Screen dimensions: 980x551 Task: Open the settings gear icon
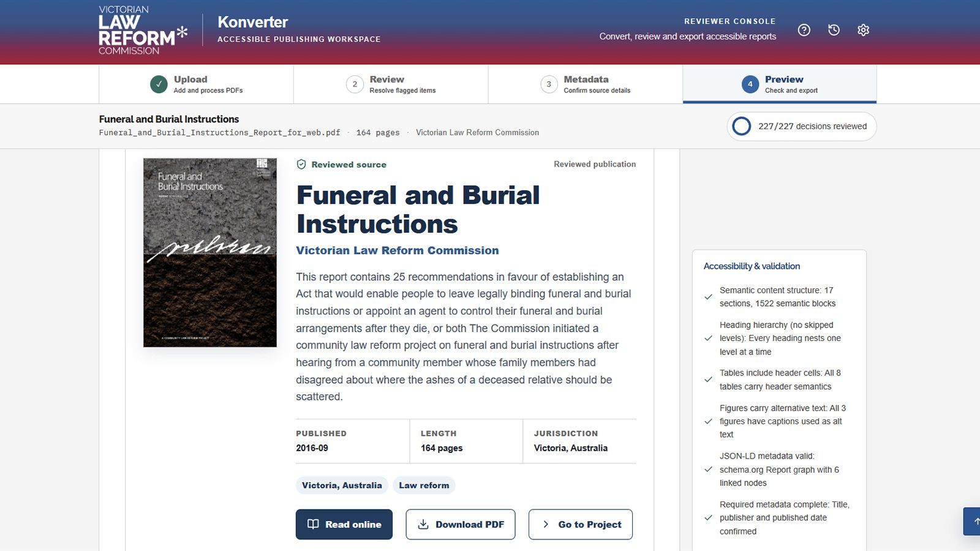coord(863,30)
